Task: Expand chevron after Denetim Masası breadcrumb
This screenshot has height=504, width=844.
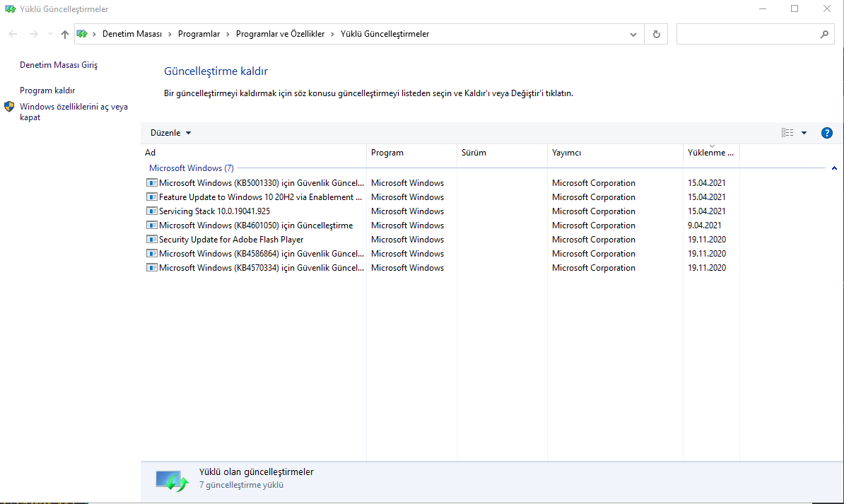Action: 170,34
